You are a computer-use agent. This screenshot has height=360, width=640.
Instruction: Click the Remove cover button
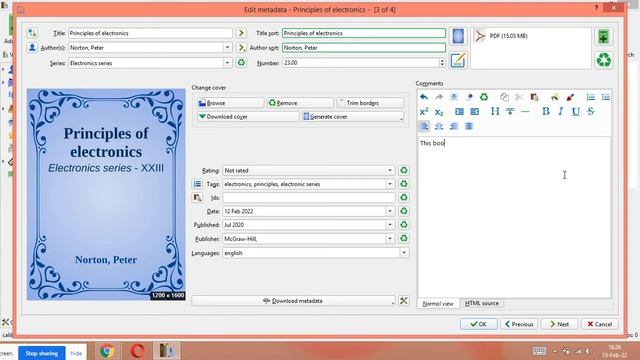(300, 103)
